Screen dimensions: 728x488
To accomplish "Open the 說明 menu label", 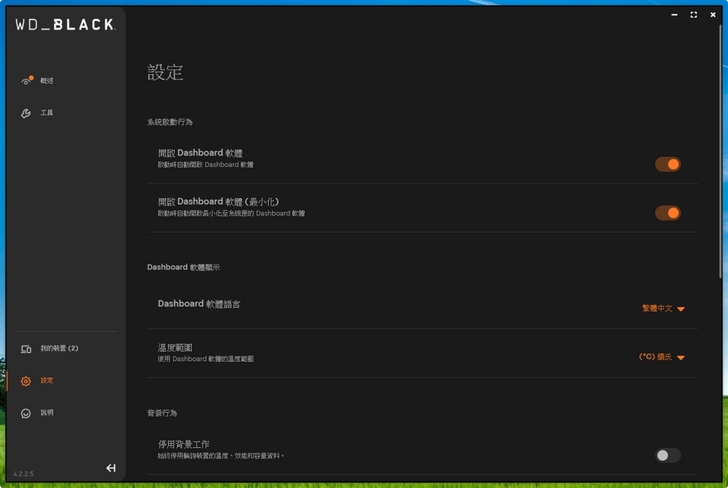I will click(46, 412).
